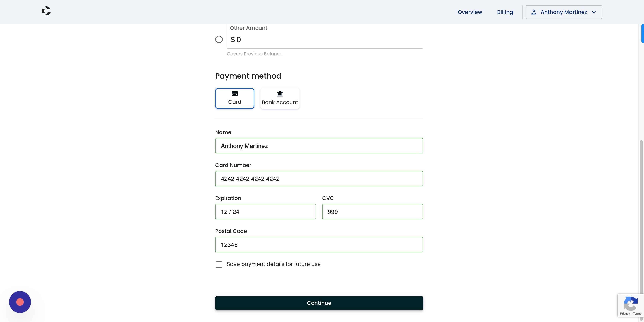Image resolution: width=644 pixels, height=322 pixels.
Task: Select the Card payment method
Action: click(x=235, y=98)
